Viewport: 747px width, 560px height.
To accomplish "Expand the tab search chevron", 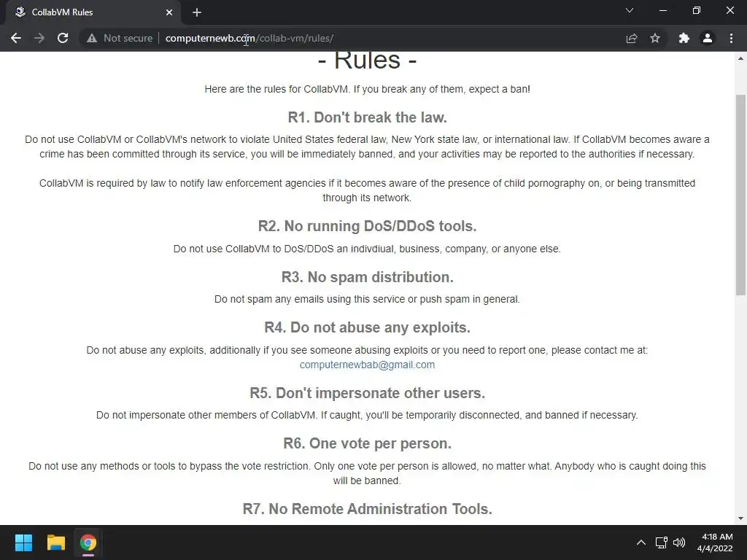I will coord(630,10).
